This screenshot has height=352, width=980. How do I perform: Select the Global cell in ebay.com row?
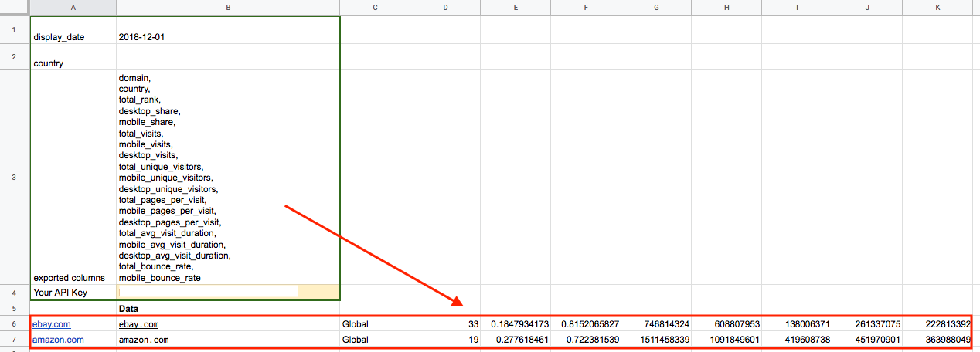pos(375,324)
